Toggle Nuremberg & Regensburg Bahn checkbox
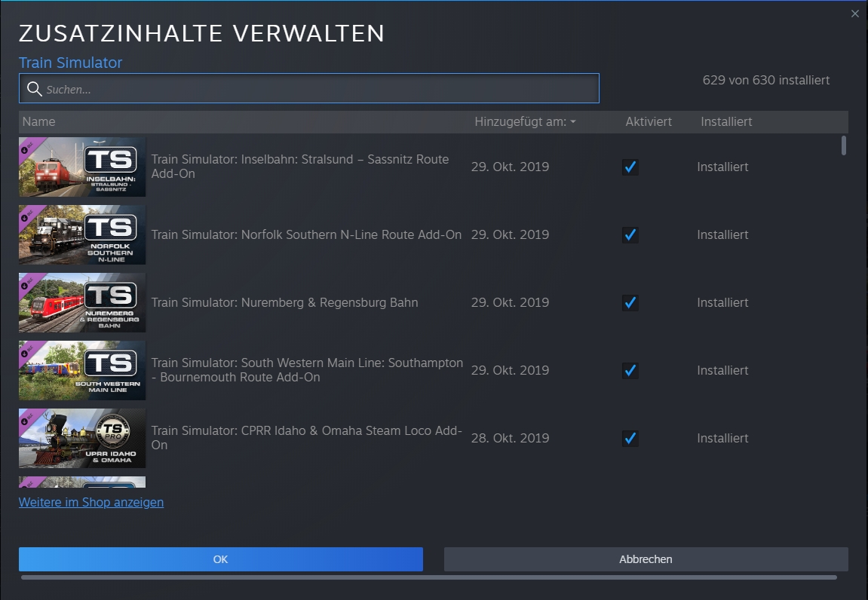868x600 pixels. 630,302
